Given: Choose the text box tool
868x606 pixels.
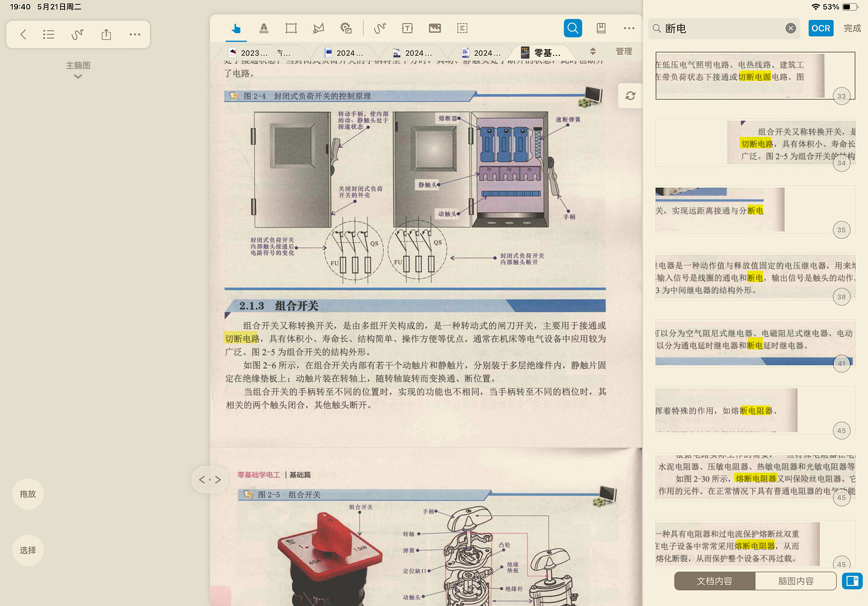Looking at the screenshot, I should pos(407,28).
